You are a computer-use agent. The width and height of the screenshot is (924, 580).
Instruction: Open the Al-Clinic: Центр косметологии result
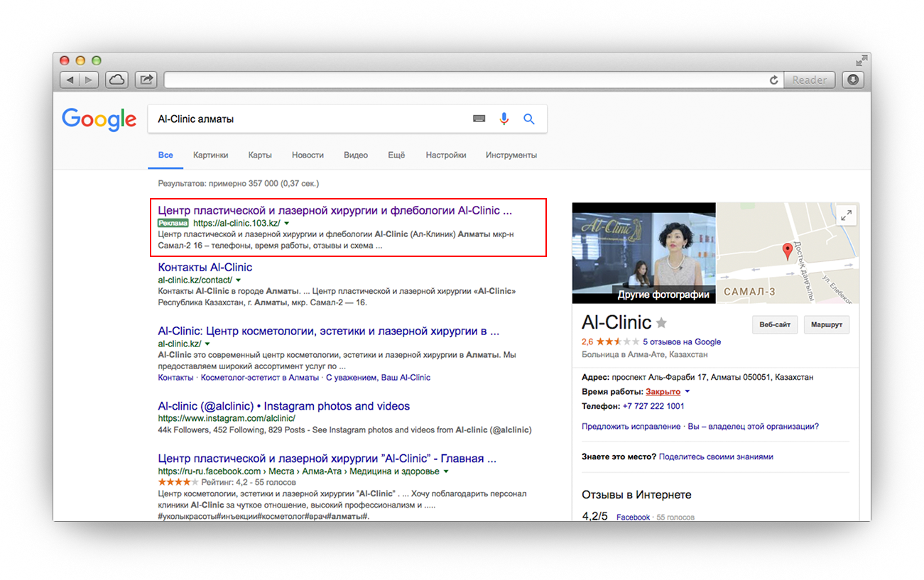(x=329, y=331)
